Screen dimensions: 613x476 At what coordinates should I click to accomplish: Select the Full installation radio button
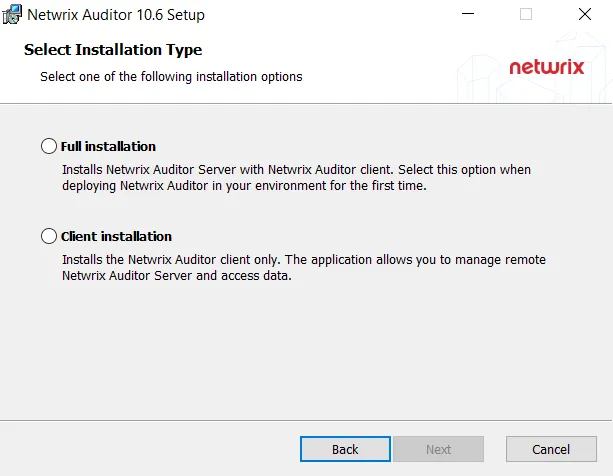coord(49,146)
